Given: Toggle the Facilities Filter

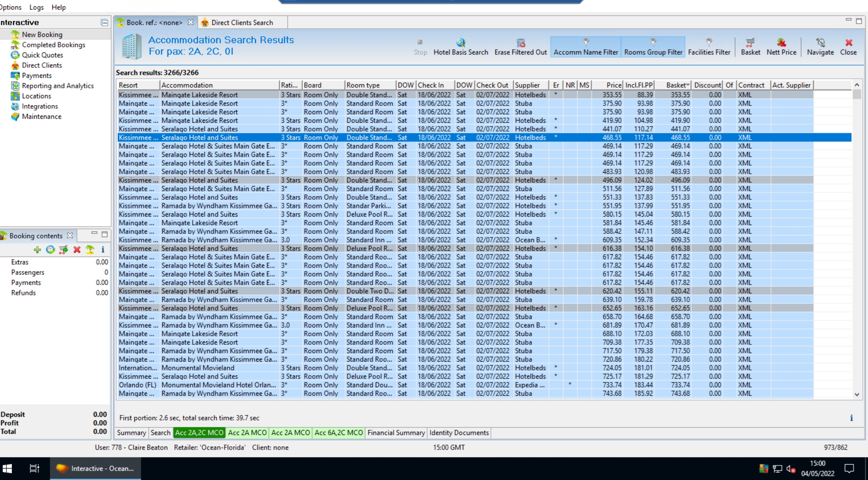Looking at the screenshot, I should point(709,47).
